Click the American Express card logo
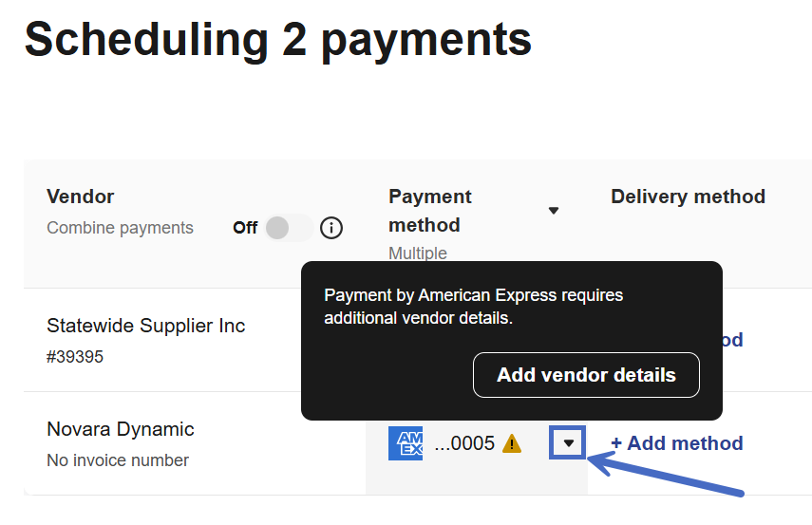Screen dimensions: 812x525 [x=406, y=443]
